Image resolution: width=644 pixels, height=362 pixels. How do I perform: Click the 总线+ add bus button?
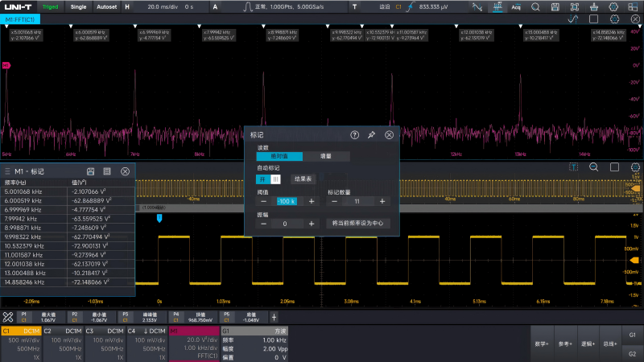[610, 344]
